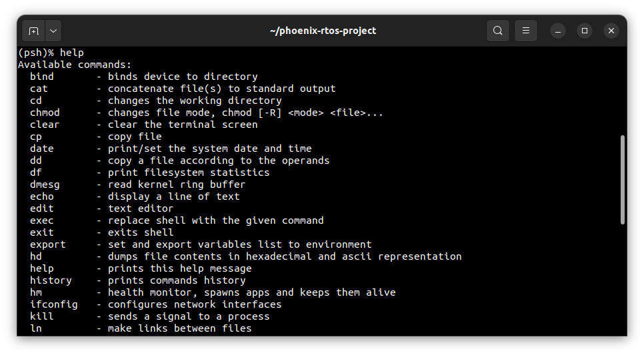644x355 pixels.
Task: Maximize the terminal window
Action: [585, 31]
